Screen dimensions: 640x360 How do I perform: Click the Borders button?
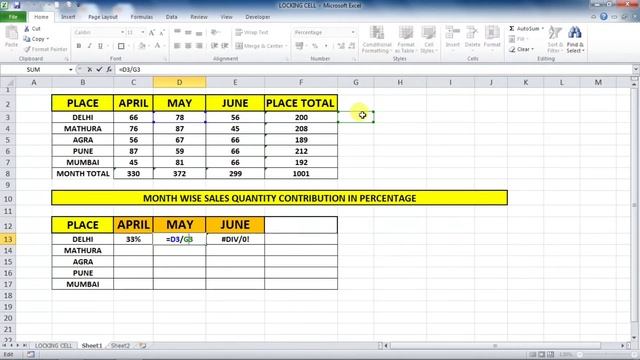pos(121,46)
